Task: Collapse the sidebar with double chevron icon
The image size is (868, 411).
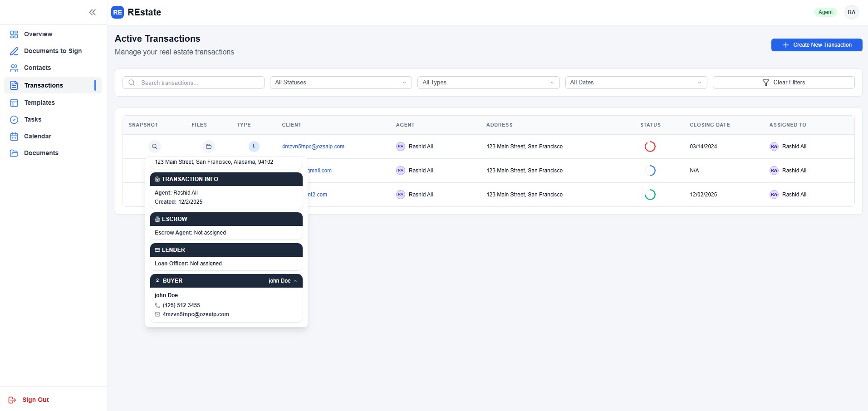Action: [93, 12]
